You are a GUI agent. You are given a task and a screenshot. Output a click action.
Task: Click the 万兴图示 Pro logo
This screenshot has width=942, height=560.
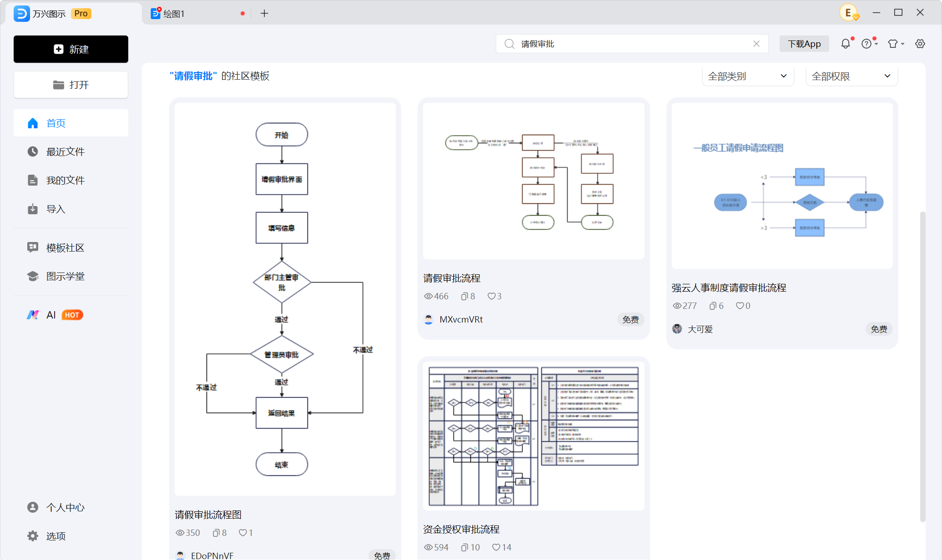tap(53, 14)
